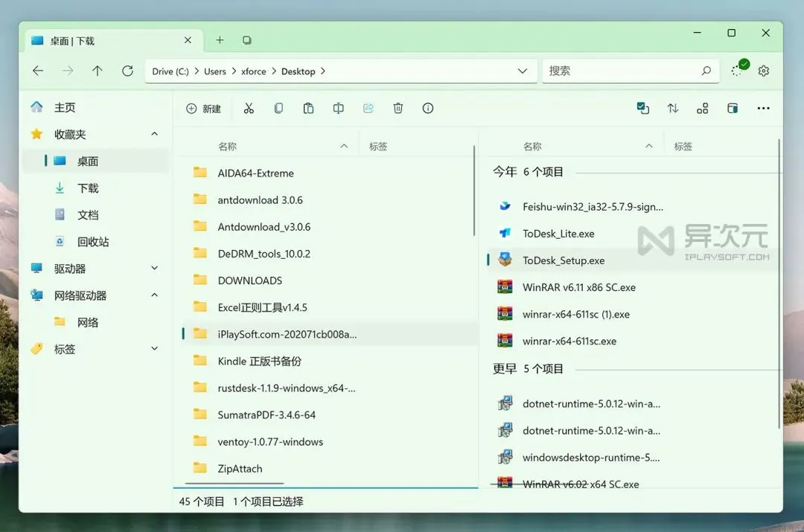Open 回收站 recycle bin in sidebar
Image resolution: width=804 pixels, height=532 pixels.
click(95, 241)
